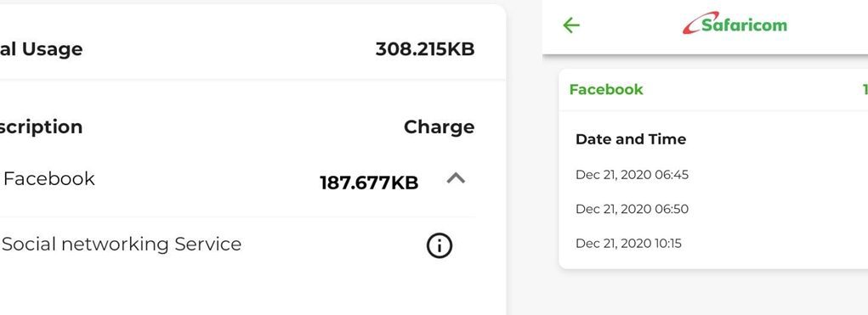The height and width of the screenshot is (315, 868).
Task: Click the Date and Time column header
Action: 631,139
